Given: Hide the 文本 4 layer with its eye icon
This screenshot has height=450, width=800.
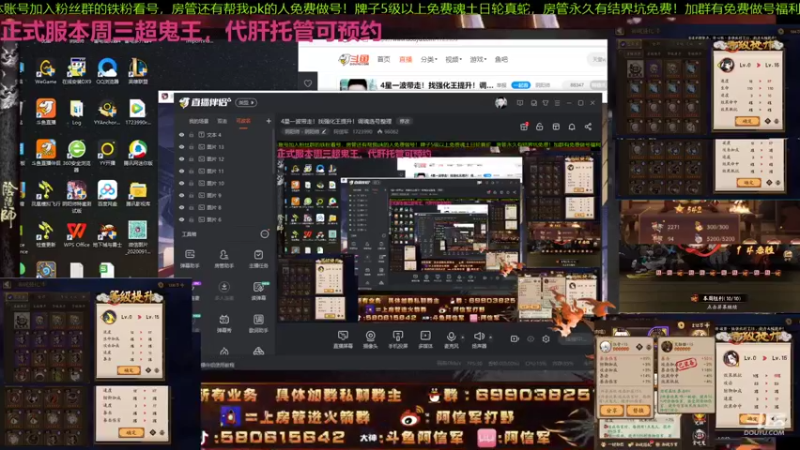Looking at the screenshot, I should pyautogui.click(x=182, y=135).
